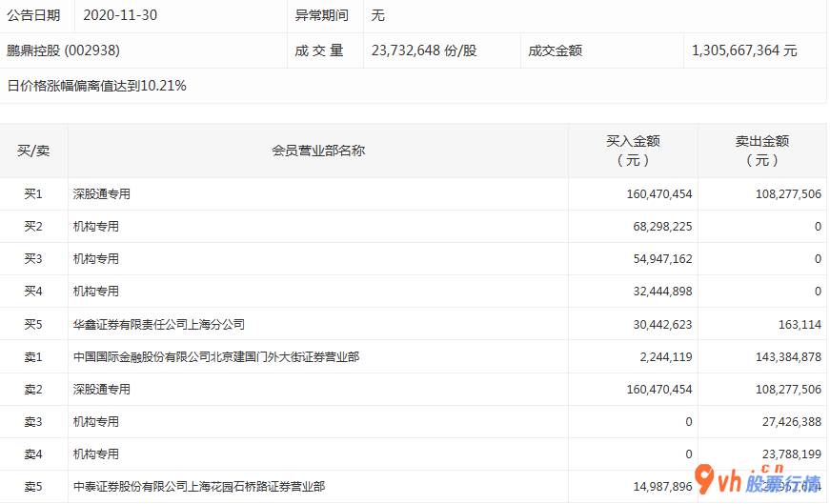Click the 买5 row label

33,324
